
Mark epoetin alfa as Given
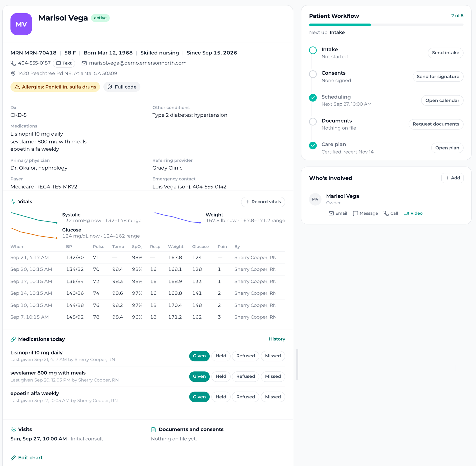point(199,397)
